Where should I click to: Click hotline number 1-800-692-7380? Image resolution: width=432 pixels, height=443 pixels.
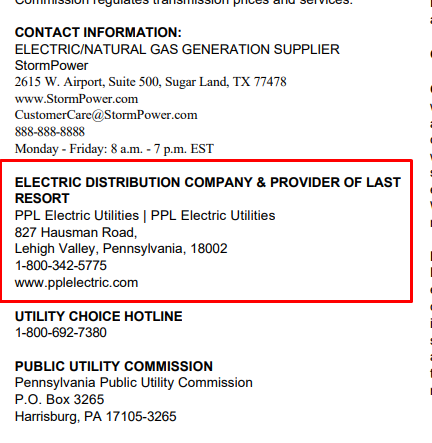tap(61, 333)
